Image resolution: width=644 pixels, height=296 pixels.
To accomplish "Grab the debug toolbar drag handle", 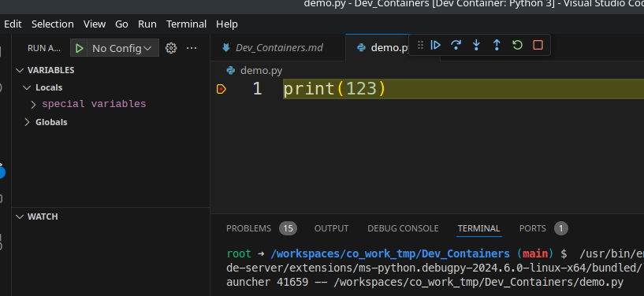I will (x=420, y=45).
